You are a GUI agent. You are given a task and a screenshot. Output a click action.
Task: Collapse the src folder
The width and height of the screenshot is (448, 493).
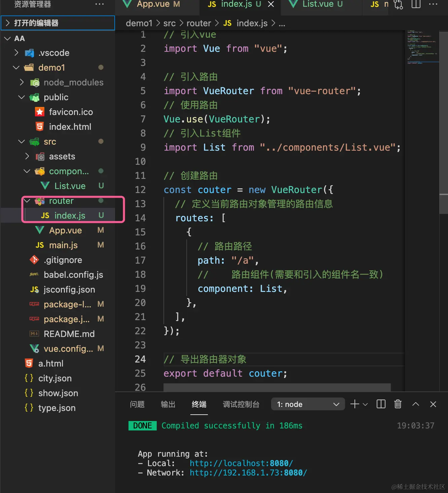pos(22,142)
